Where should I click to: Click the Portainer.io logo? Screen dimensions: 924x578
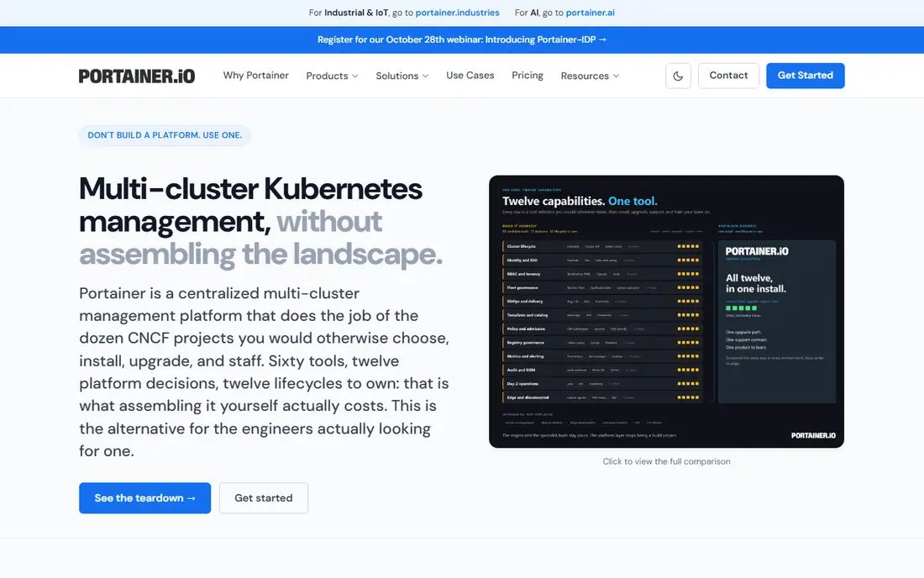[137, 76]
